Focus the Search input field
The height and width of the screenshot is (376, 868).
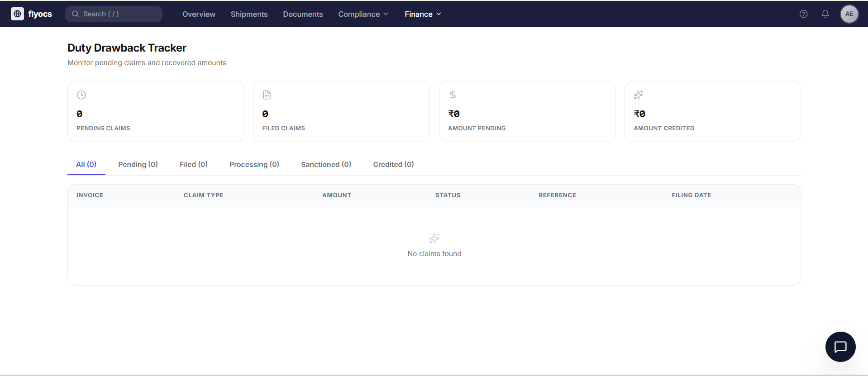tap(118, 14)
